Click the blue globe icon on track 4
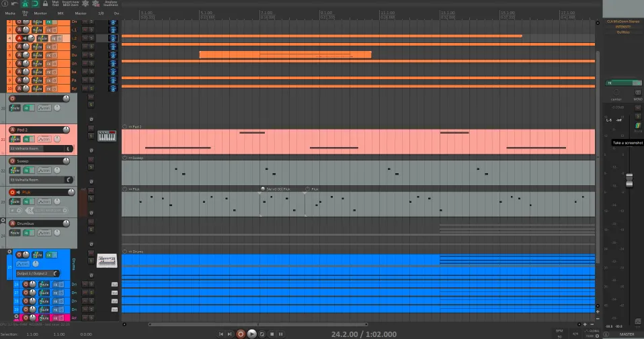 tap(113, 38)
